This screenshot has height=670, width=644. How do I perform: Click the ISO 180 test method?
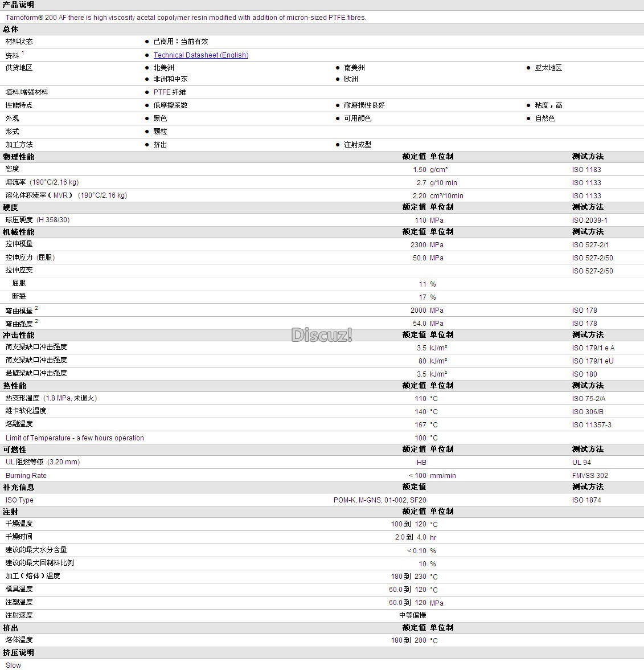pos(584,374)
